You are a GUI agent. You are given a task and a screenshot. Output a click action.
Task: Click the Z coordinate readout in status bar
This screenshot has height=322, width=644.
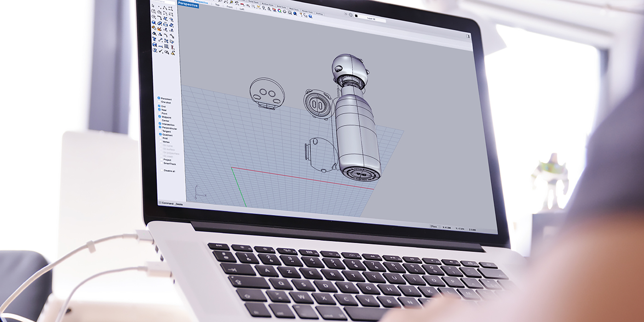(x=472, y=230)
